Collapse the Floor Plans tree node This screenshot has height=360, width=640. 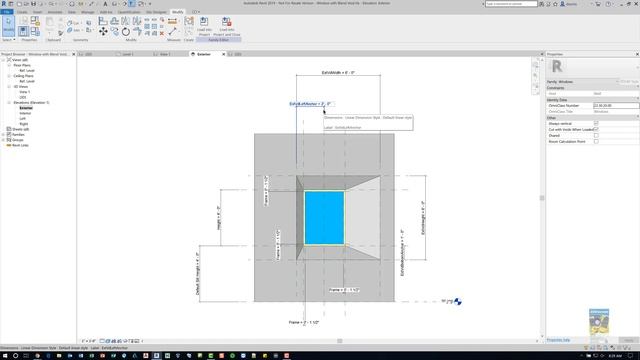point(9,65)
